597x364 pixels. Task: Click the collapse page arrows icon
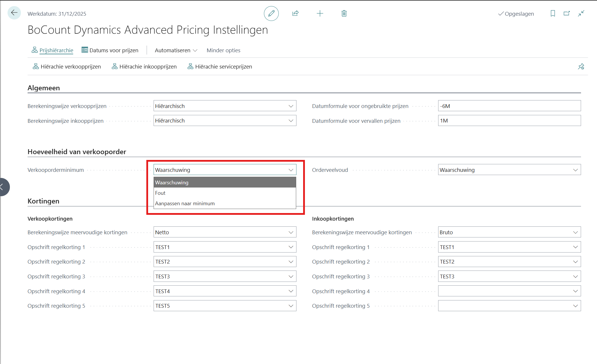[x=581, y=13]
